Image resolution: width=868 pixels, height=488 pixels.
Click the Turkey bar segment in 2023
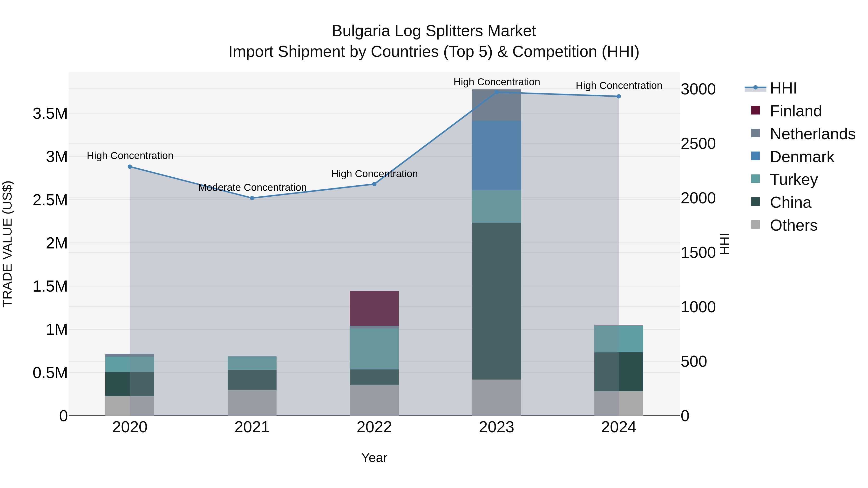point(496,207)
